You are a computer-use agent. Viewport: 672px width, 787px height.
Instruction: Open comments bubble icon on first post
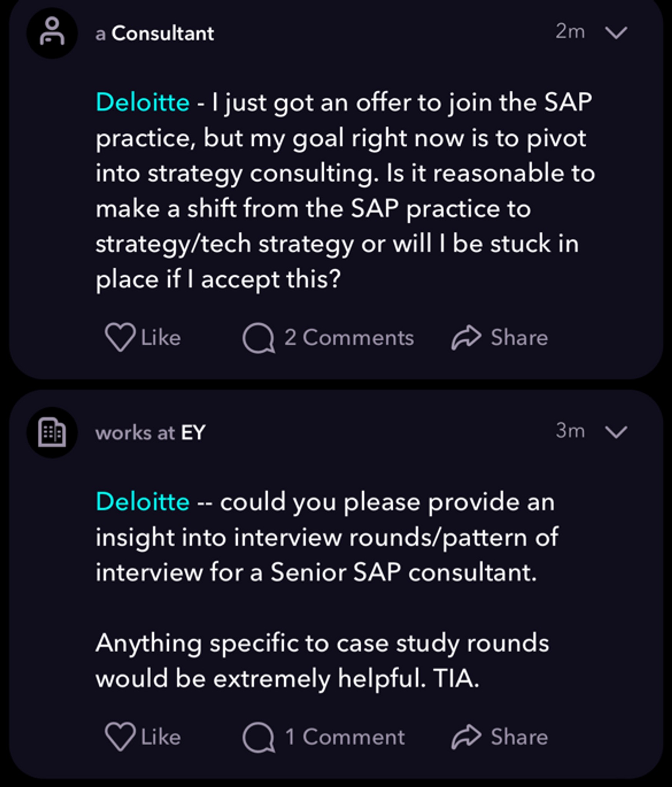[259, 338]
